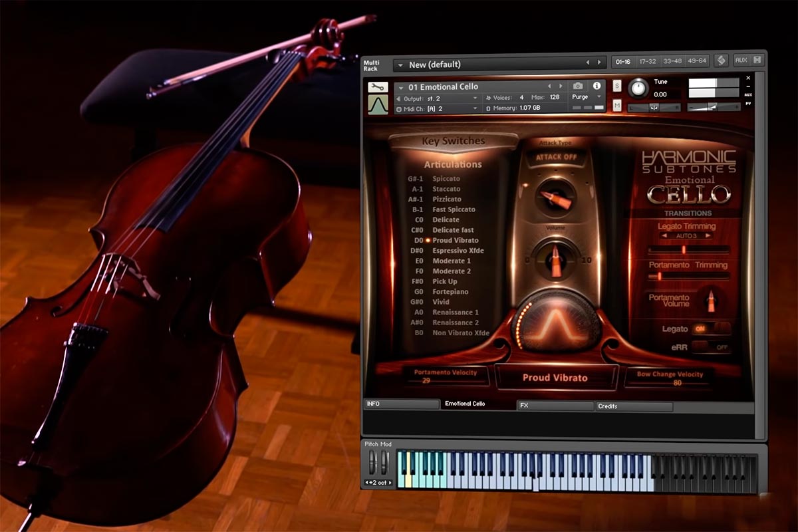
Task: Click the Legato Trimming slider
Action: (689, 249)
